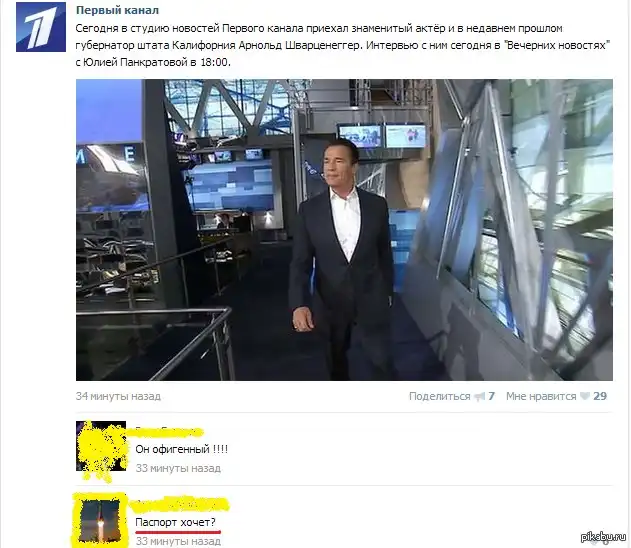Click the Первый канал channel logo avatar
This screenshot has height=548, width=631.
coord(41,27)
